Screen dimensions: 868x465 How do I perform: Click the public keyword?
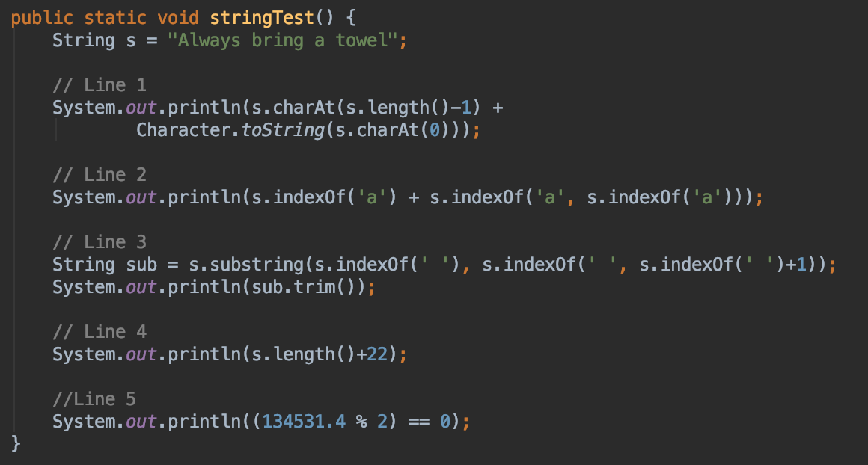42,18
